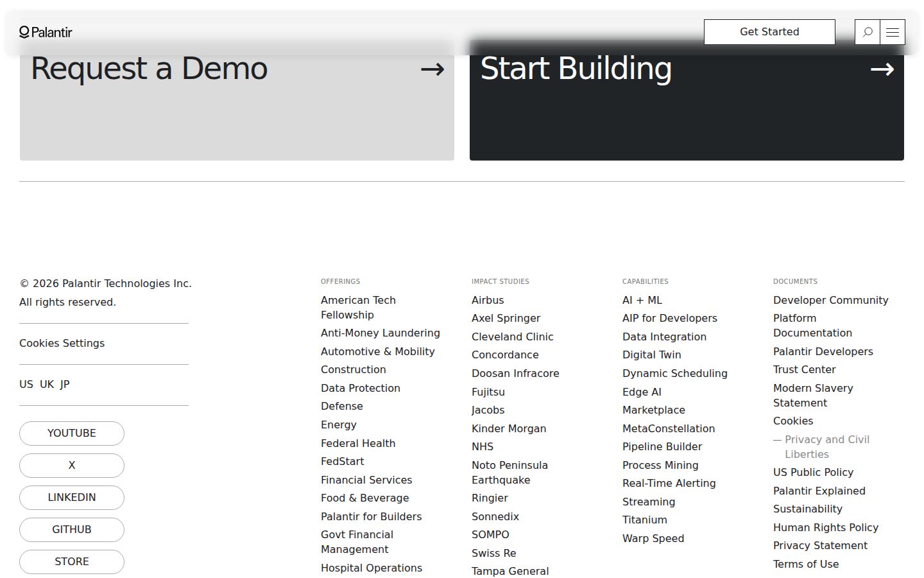Open the Trust Center link

click(x=805, y=370)
